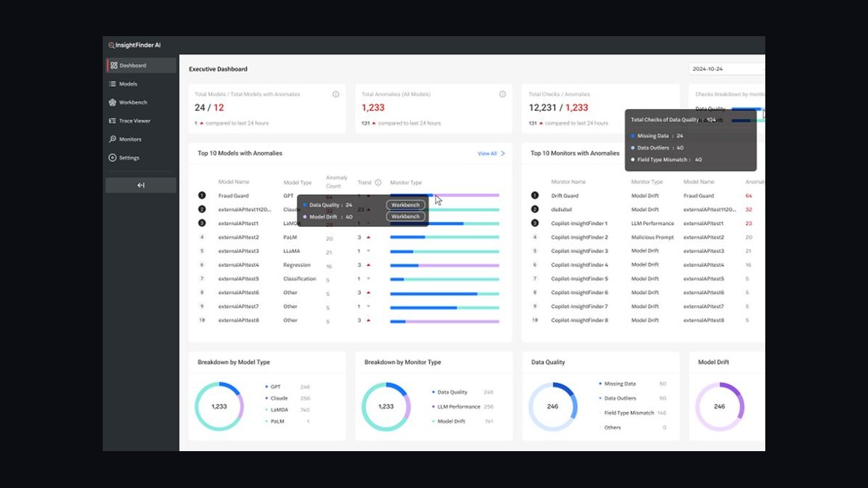Click the rank 3 badge for externalAPItest1
This screenshot has width=868, height=488.
click(202, 223)
